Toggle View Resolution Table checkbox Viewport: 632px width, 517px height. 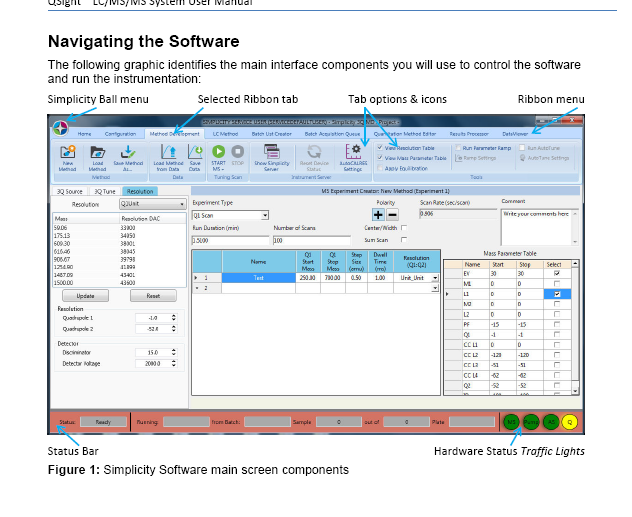coord(380,147)
